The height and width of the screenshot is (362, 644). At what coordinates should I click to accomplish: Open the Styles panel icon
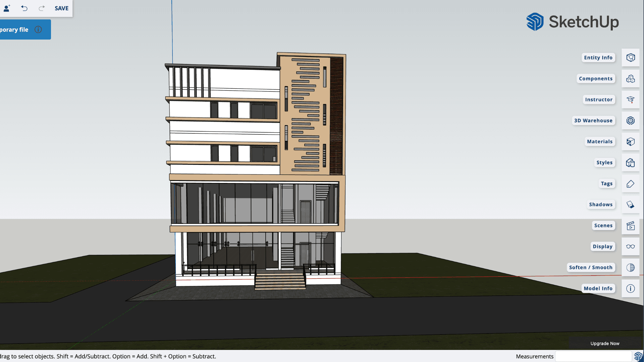click(x=631, y=163)
